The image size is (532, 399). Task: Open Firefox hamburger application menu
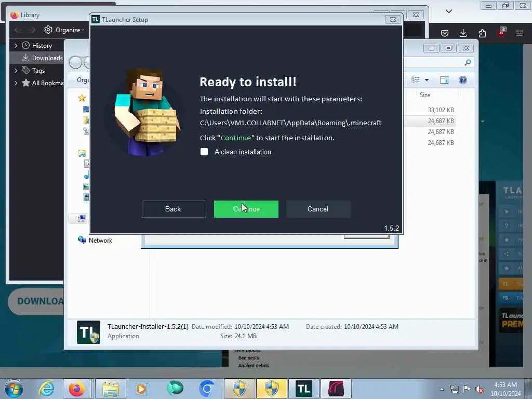(519, 33)
